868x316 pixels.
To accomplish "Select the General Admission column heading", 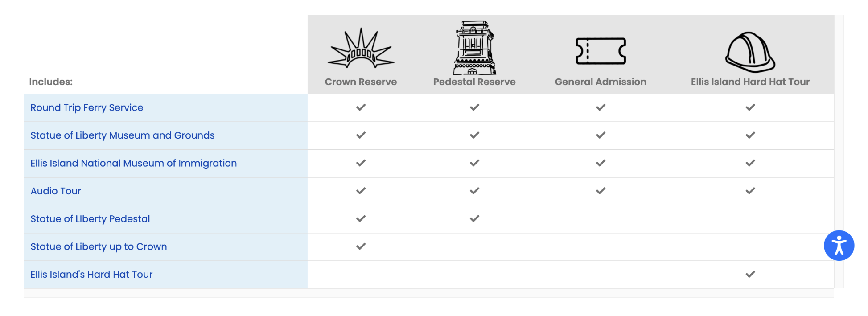I will click(601, 82).
